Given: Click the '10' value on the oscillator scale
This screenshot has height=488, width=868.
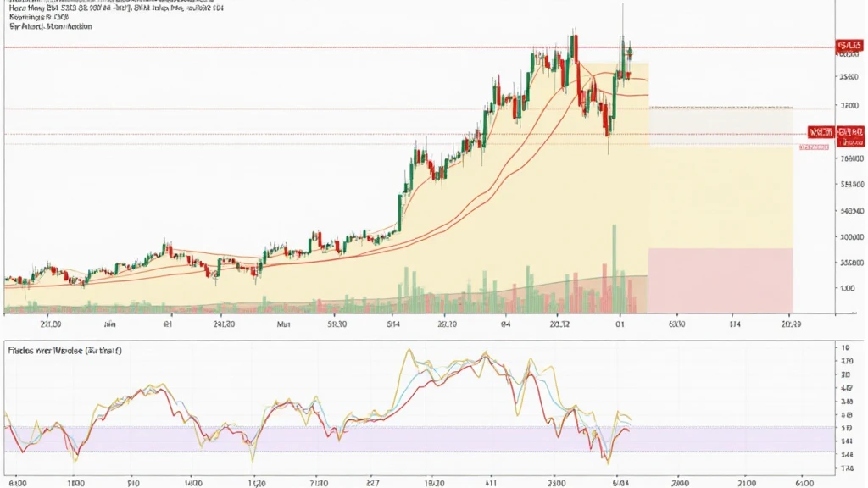Looking at the screenshot, I should click(x=846, y=348).
